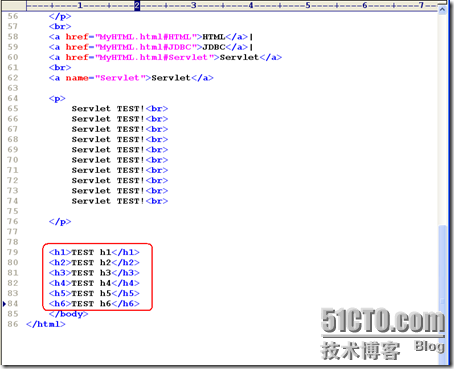Click the h5 TEST h5 line
The width and height of the screenshot is (454, 369).
(94, 294)
